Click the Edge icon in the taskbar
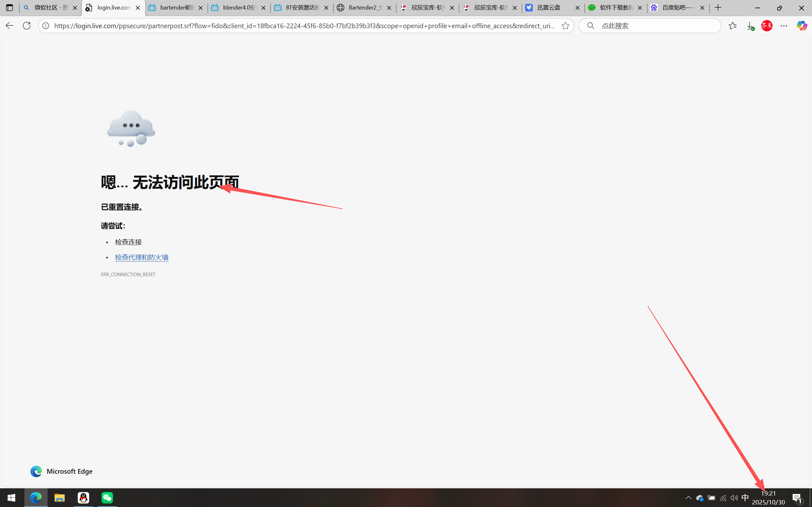The height and width of the screenshot is (507, 812). pos(36,497)
